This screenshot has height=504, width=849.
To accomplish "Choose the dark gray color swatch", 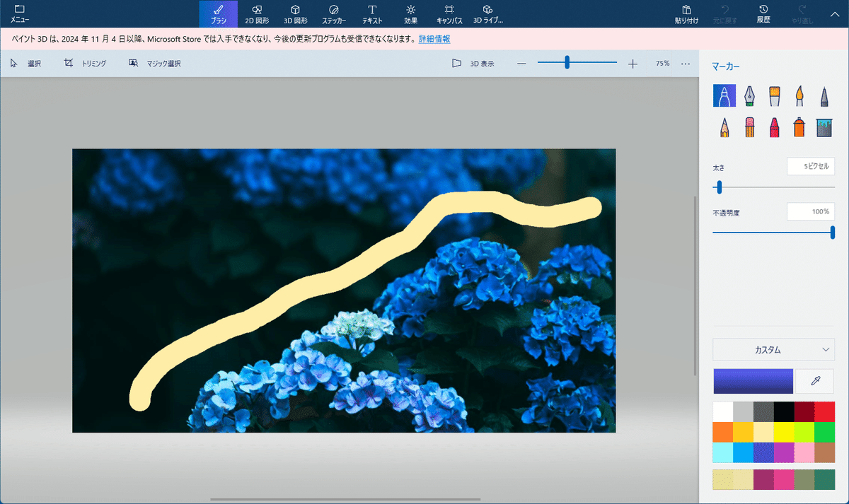I will point(764,412).
